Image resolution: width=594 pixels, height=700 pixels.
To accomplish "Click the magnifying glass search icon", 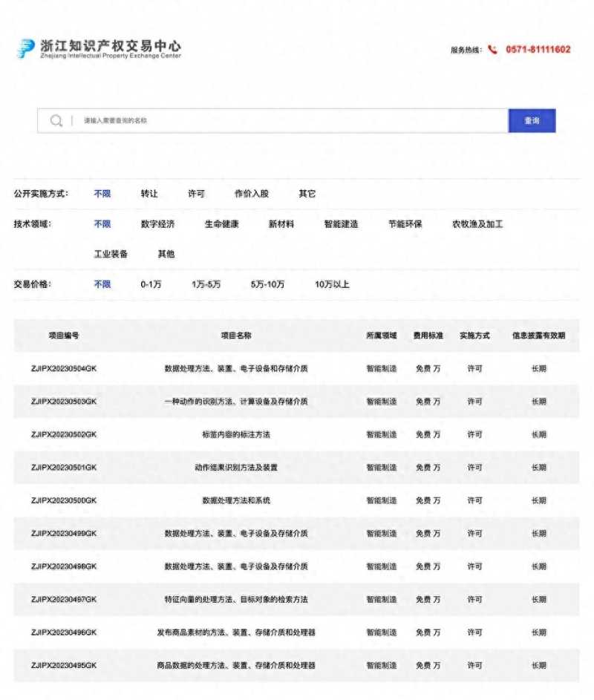I will point(56,121).
